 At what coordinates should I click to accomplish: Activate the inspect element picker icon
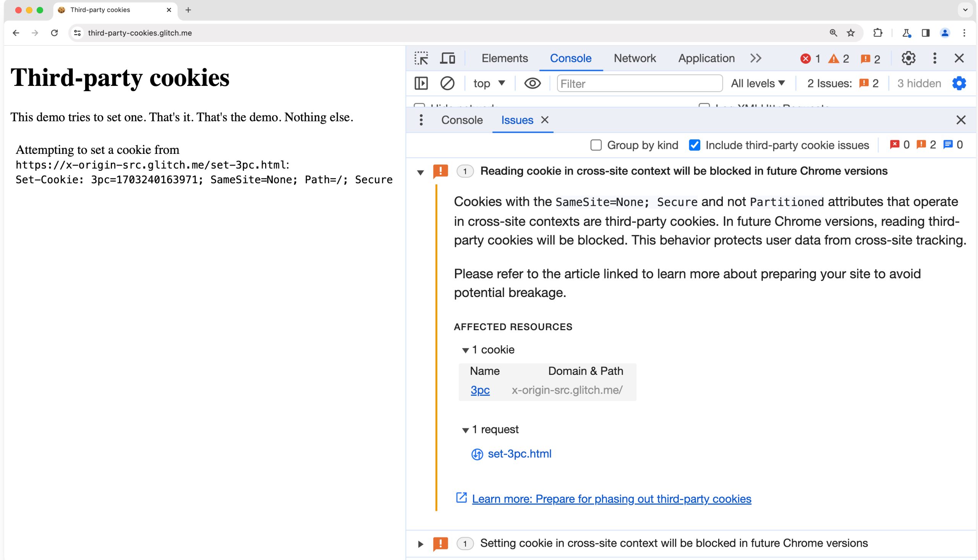coord(421,58)
